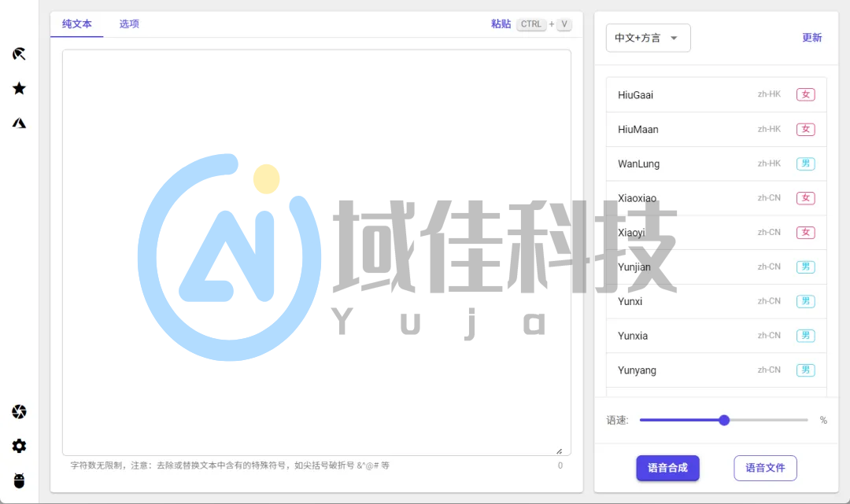Open settings via the gear icon
The height and width of the screenshot is (504, 850).
19,446
